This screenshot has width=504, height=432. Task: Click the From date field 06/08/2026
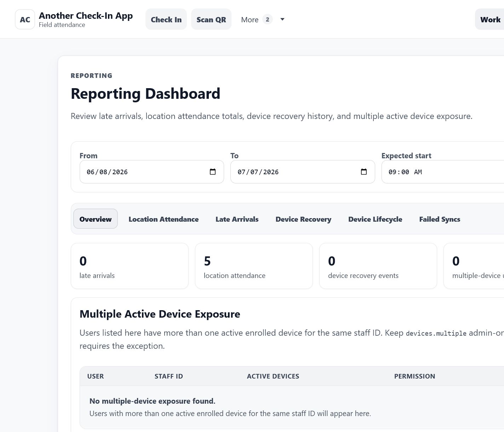[x=152, y=172]
